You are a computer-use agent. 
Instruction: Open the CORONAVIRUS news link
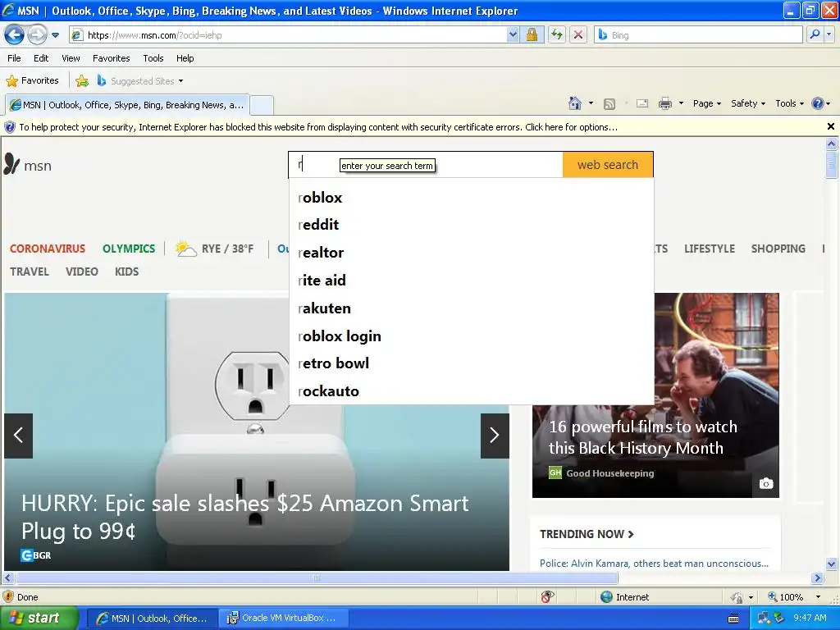coord(47,249)
